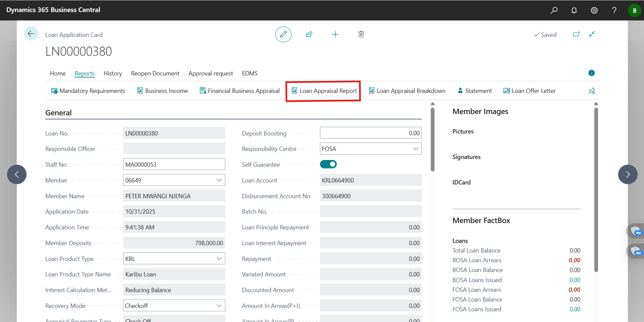Click the BOSA Loan Arrears value link
The width and height of the screenshot is (644, 322).
[x=576, y=260]
